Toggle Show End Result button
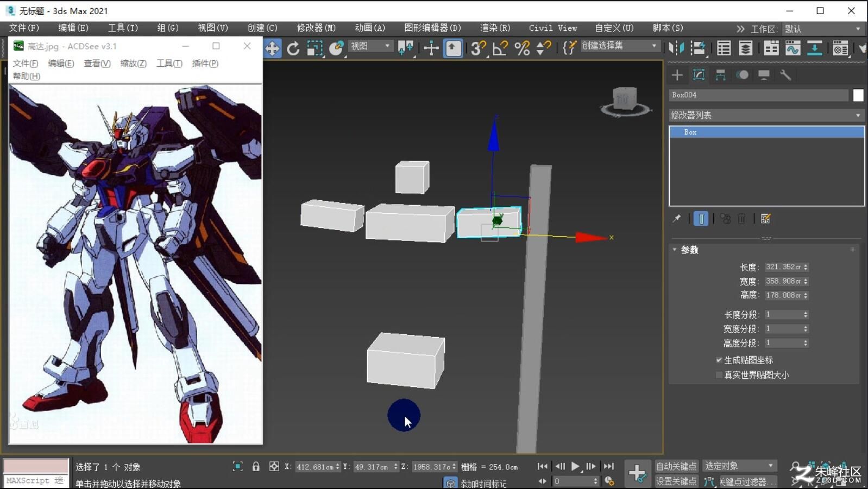Viewport: 868px width, 489px height. click(701, 219)
